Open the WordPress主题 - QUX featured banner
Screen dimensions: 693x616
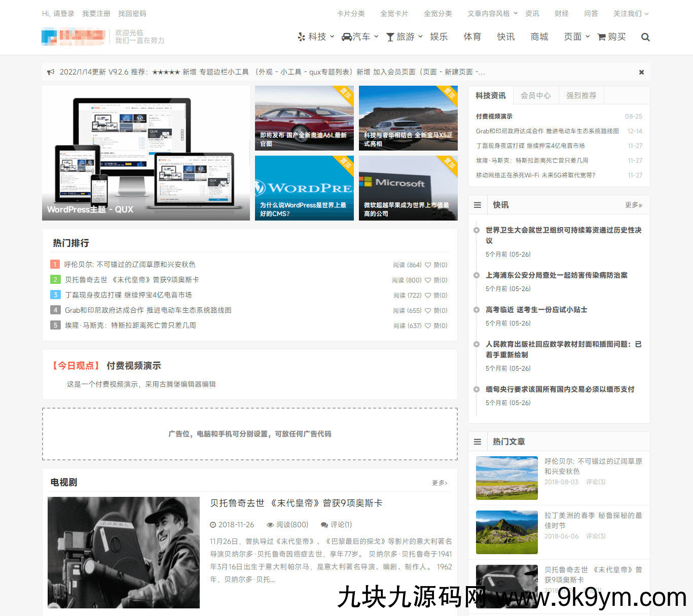(x=146, y=153)
